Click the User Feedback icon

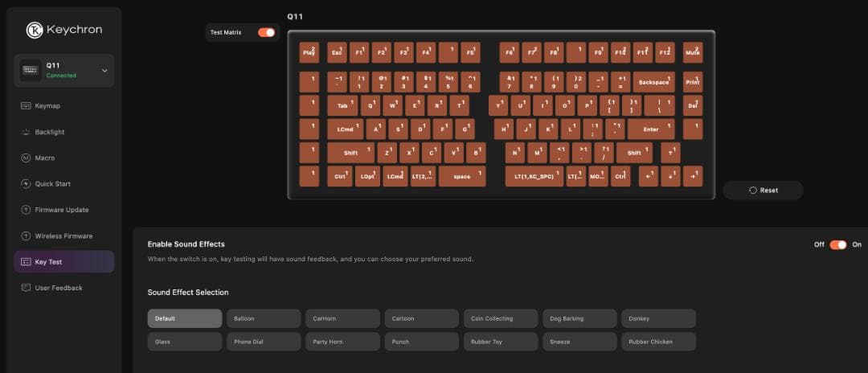coord(26,288)
